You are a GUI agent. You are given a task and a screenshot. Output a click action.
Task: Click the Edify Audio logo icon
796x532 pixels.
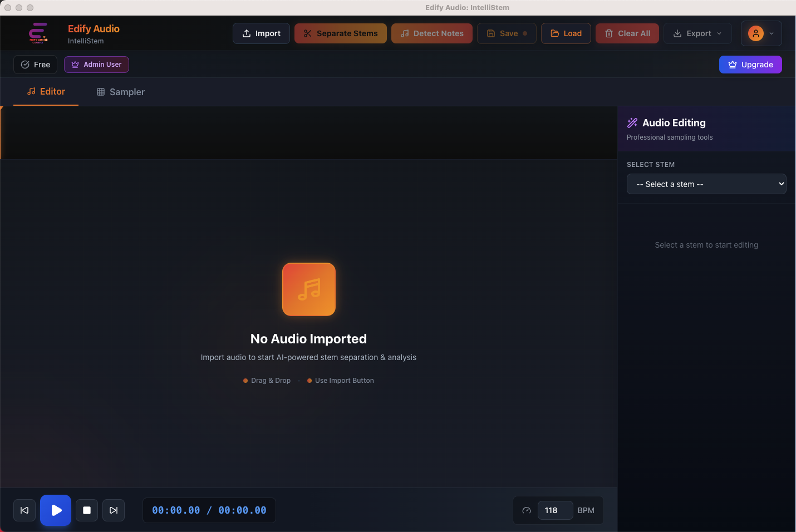(x=38, y=33)
